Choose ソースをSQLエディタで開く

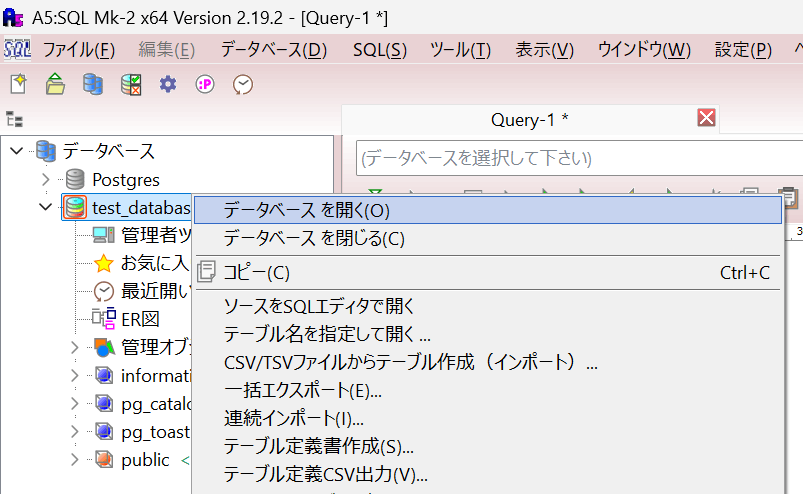coord(488,306)
